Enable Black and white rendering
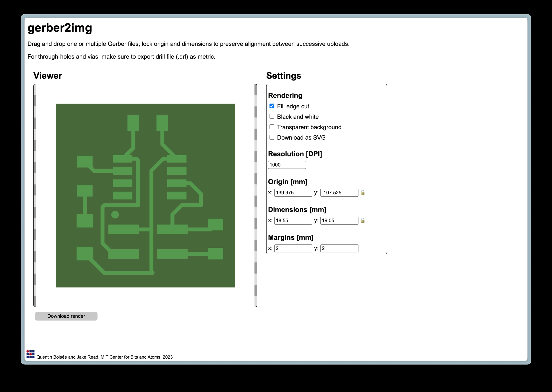The height and width of the screenshot is (392, 552). click(272, 117)
